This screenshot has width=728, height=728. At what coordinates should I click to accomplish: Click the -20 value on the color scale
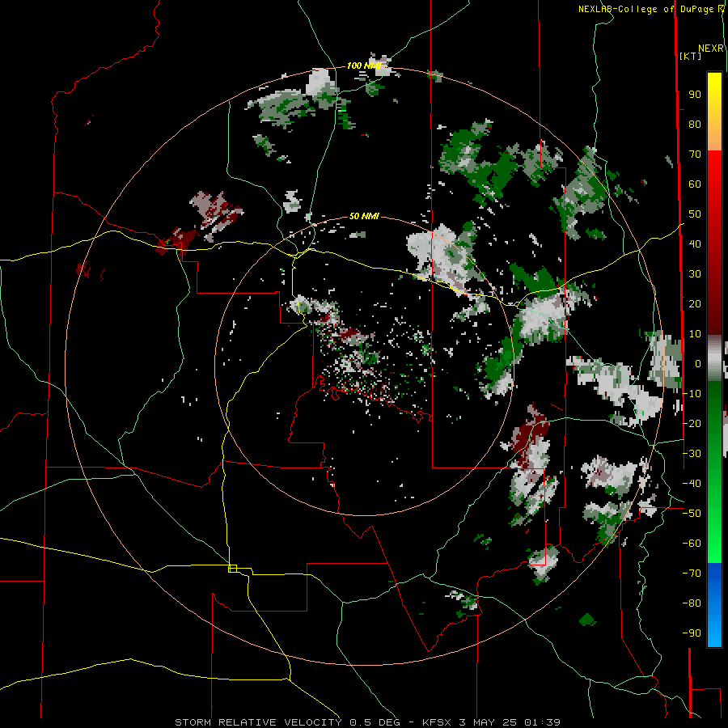[x=692, y=423]
